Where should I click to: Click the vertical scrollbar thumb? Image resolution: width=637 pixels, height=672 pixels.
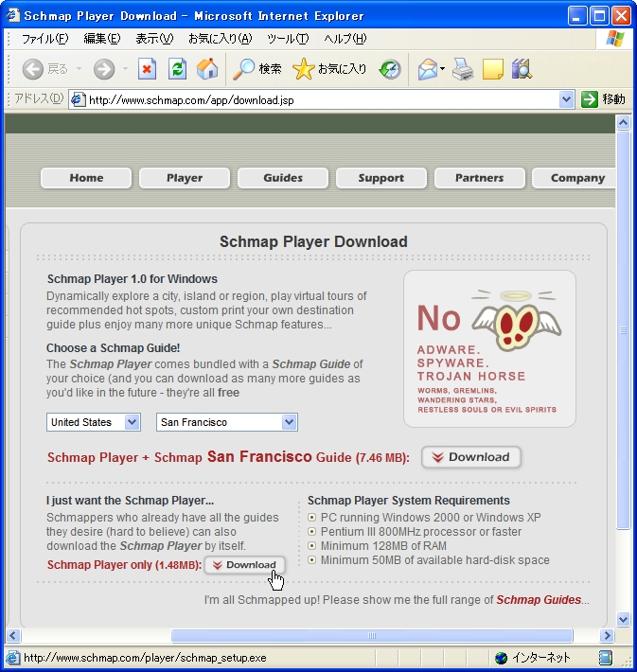623,330
